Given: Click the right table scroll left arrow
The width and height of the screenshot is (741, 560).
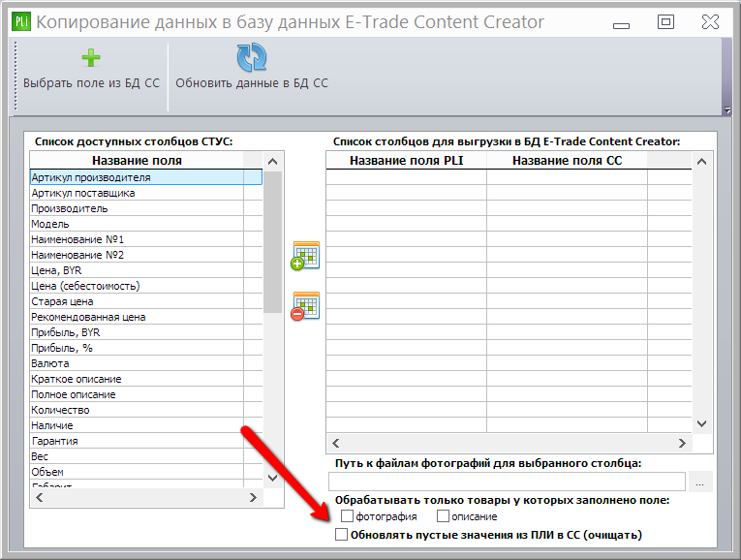Looking at the screenshot, I should 336,443.
